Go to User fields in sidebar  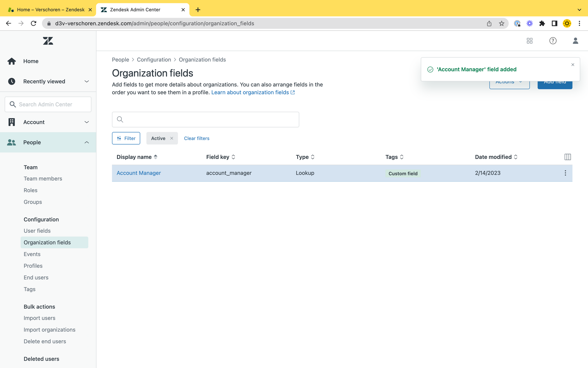[37, 231]
